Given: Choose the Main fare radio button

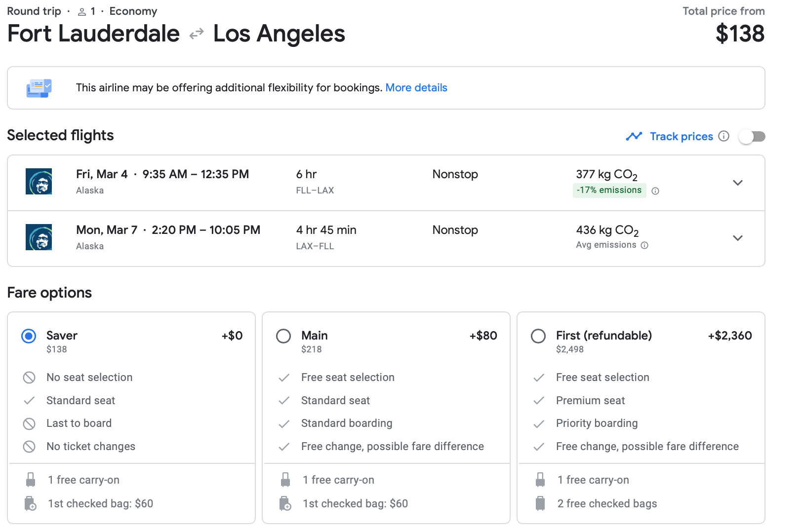Looking at the screenshot, I should pos(283,336).
